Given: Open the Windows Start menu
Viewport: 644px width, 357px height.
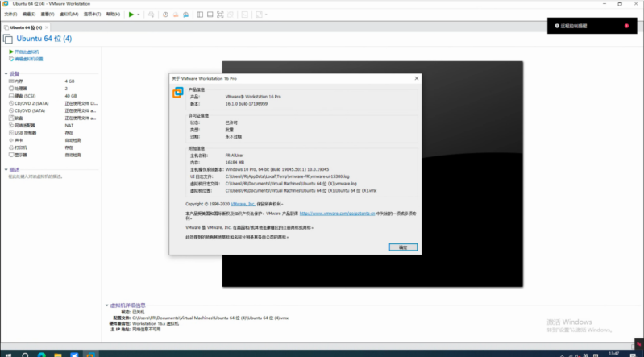Looking at the screenshot, I should pyautogui.click(x=8, y=354).
